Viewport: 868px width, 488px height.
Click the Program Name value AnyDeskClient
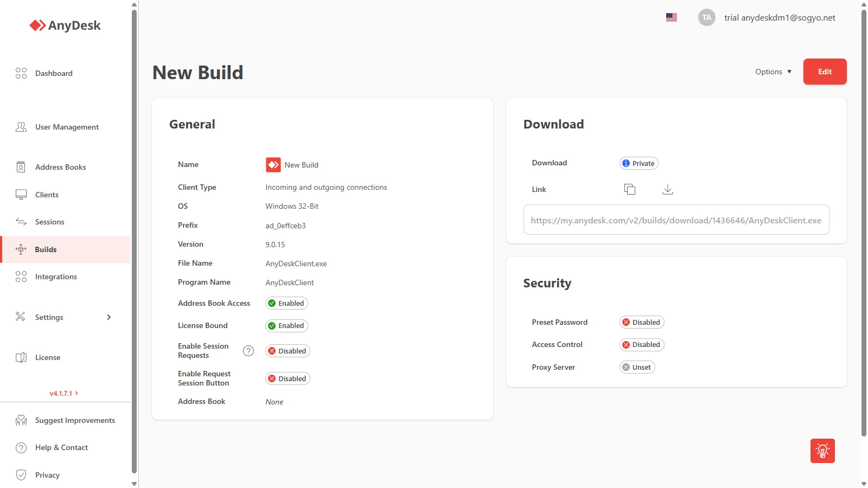(x=290, y=282)
